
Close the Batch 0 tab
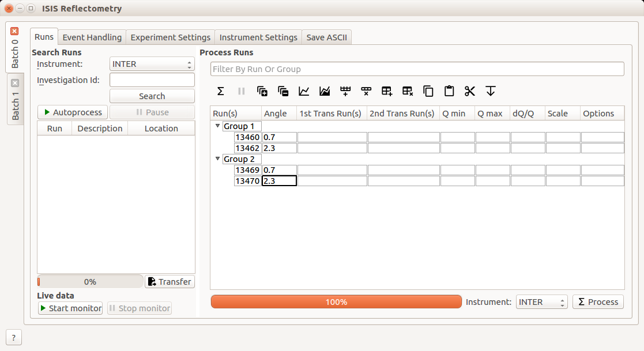(x=15, y=31)
